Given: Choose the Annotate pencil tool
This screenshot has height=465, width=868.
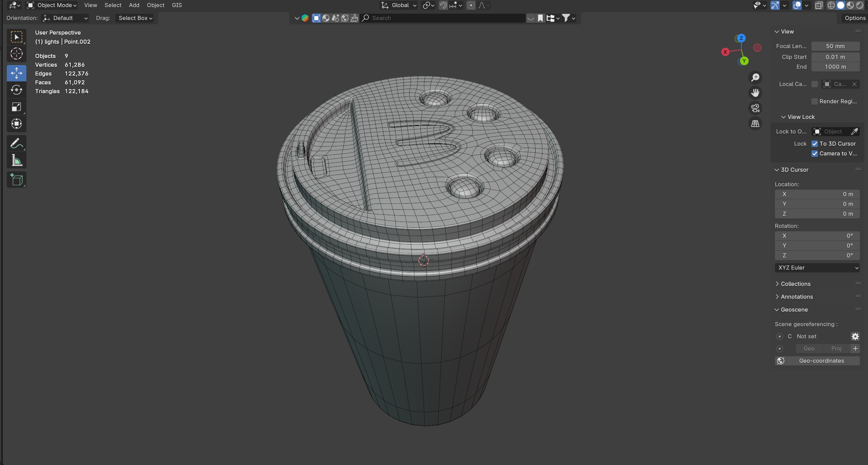Looking at the screenshot, I should click(x=16, y=143).
